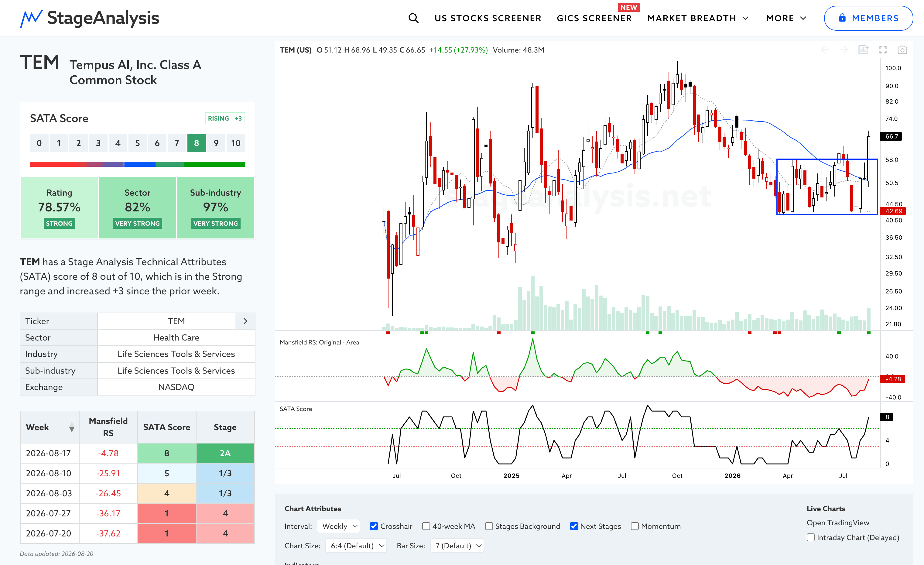
Task: Click the Volume: 48.3M readout
Action: coord(518,50)
